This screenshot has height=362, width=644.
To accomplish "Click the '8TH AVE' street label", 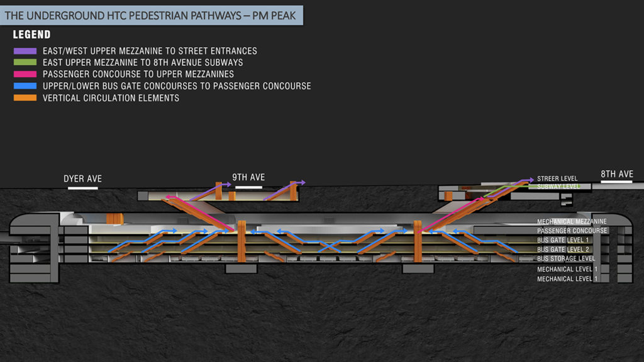I will (x=617, y=174).
